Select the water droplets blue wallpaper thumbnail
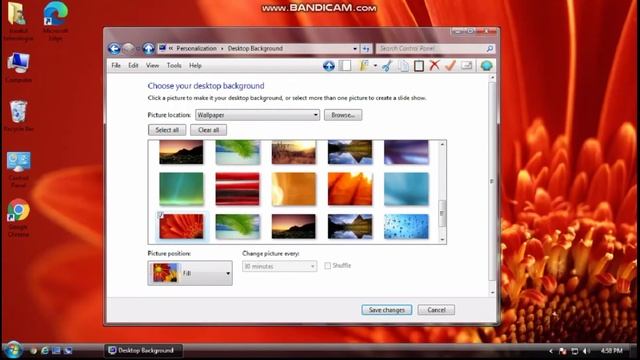The height and width of the screenshot is (360, 640). pyautogui.click(x=407, y=226)
